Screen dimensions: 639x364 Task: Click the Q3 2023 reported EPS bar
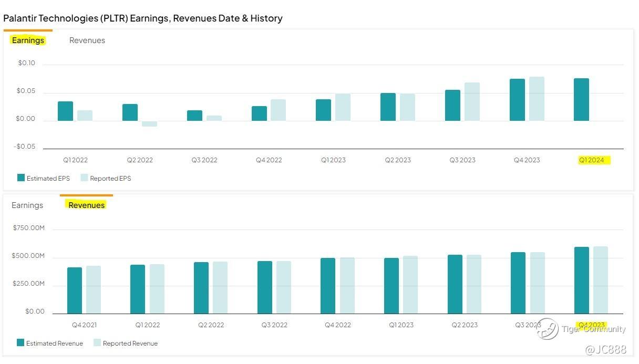click(x=472, y=102)
